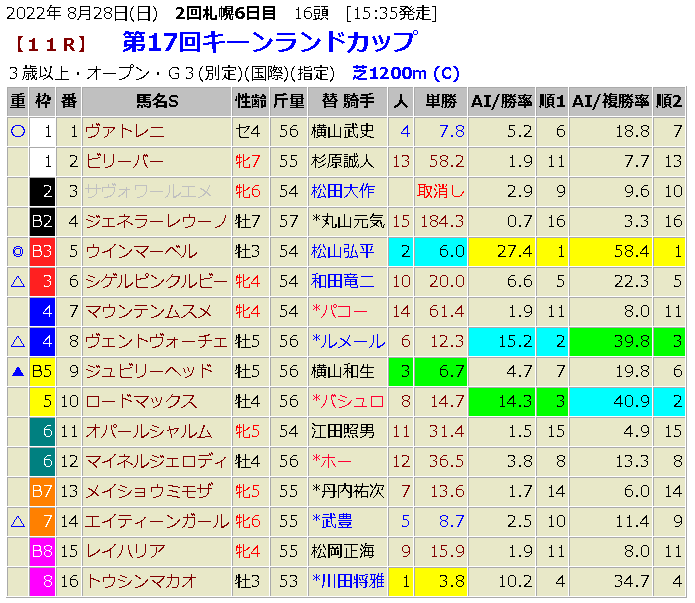This screenshot has height=603, width=695.
Task: Open horse マイネルジェロディ
Action: click(156, 462)
